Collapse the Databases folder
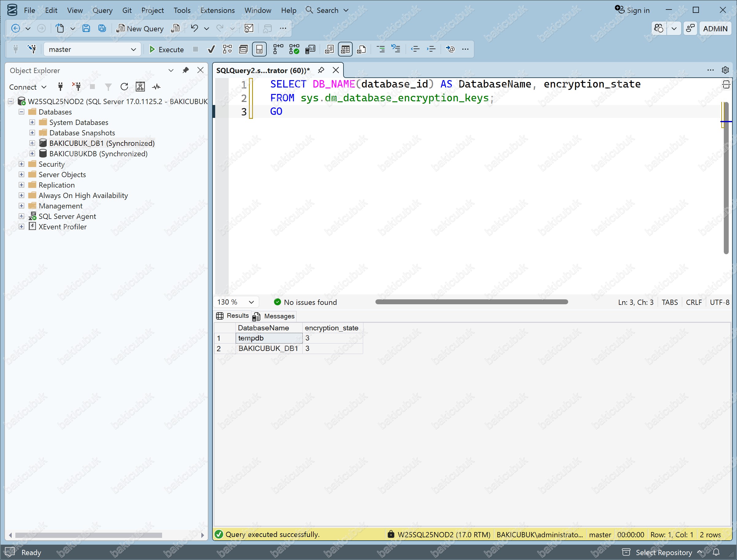Image resolution: width=737 pixels, height=560 pixels. tap(22, 112)
